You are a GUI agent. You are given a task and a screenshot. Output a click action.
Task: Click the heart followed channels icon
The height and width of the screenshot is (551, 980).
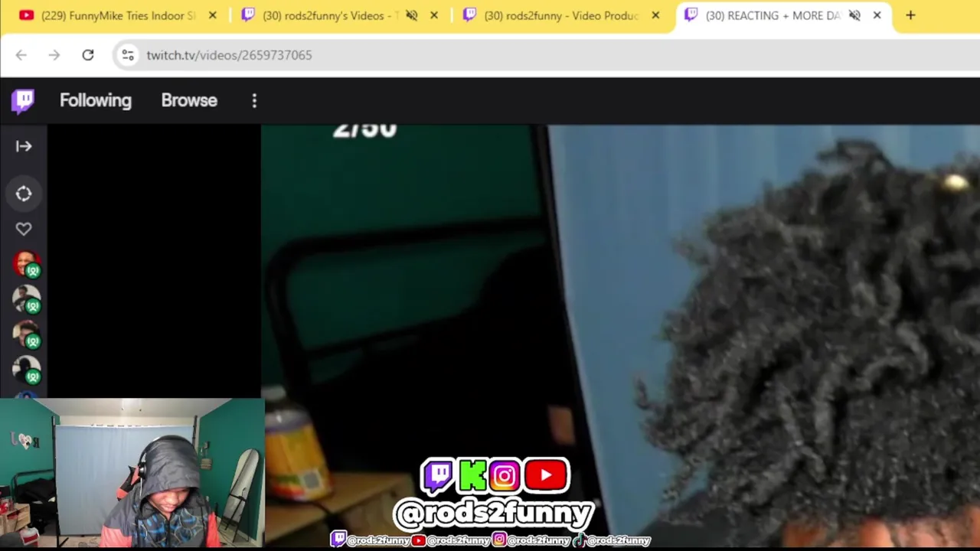24,229
